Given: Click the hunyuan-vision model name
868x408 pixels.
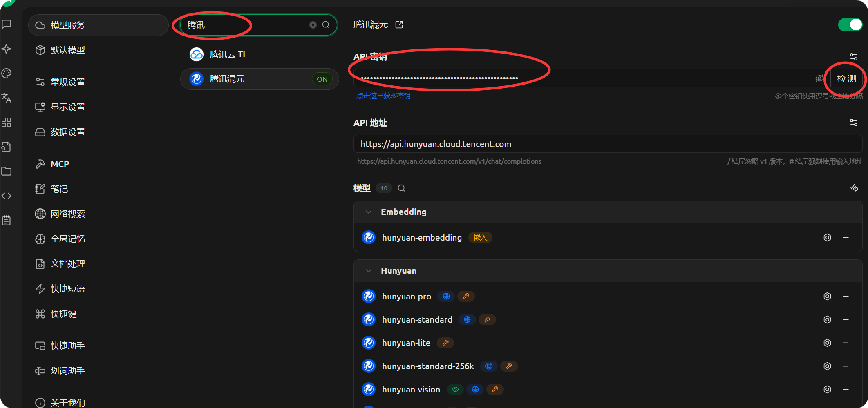Looking at the screenshot, I should [411, 390].
